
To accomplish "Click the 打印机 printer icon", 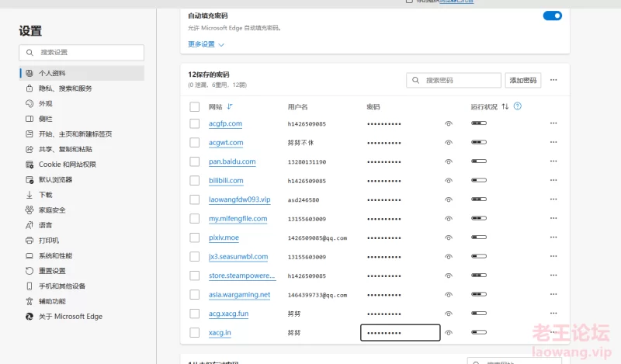I will (29, 240).
